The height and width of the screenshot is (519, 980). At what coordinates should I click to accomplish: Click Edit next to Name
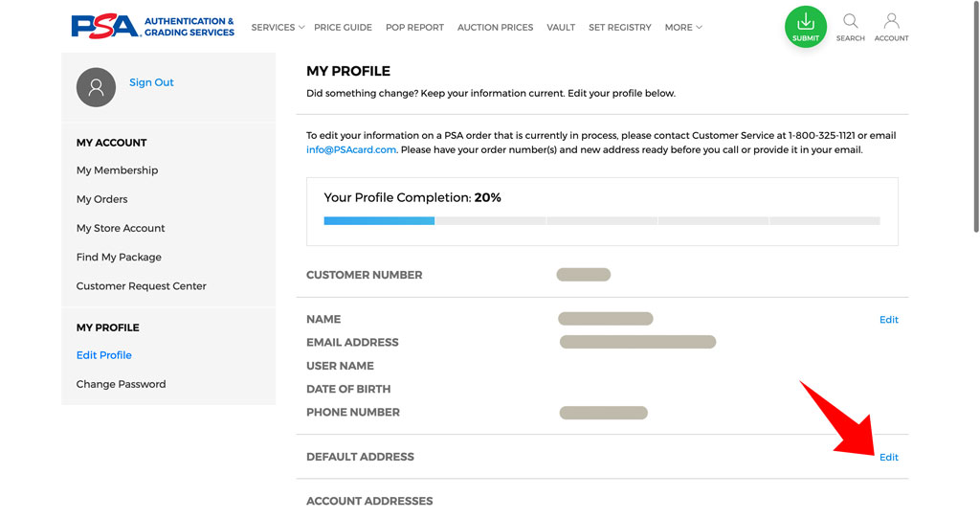tap(889, 320)
